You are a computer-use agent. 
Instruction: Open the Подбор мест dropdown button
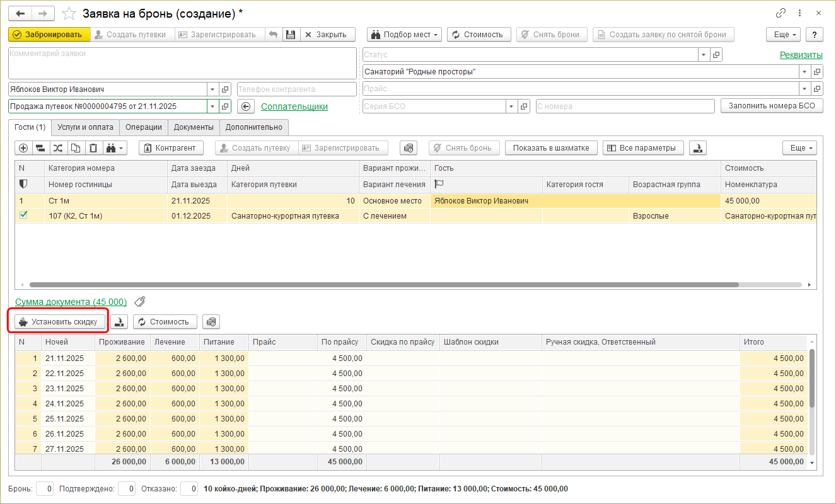[x=404, y=35]
